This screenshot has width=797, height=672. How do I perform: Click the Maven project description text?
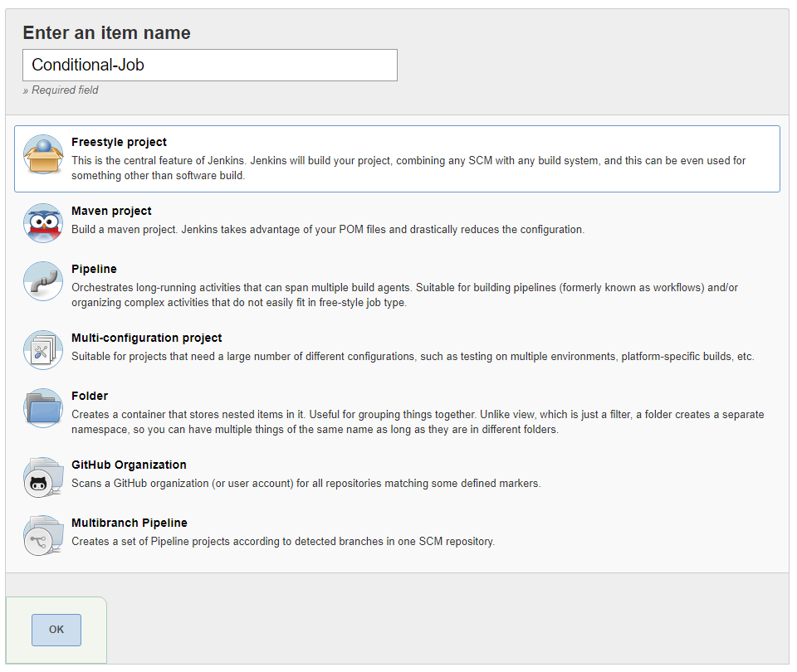pyautogui.click(x=328, y=230)
